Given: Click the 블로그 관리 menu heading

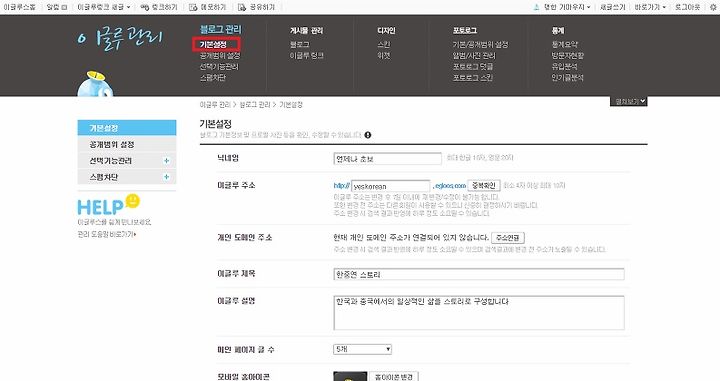Looking at the screenshot, I should [220, 29].
